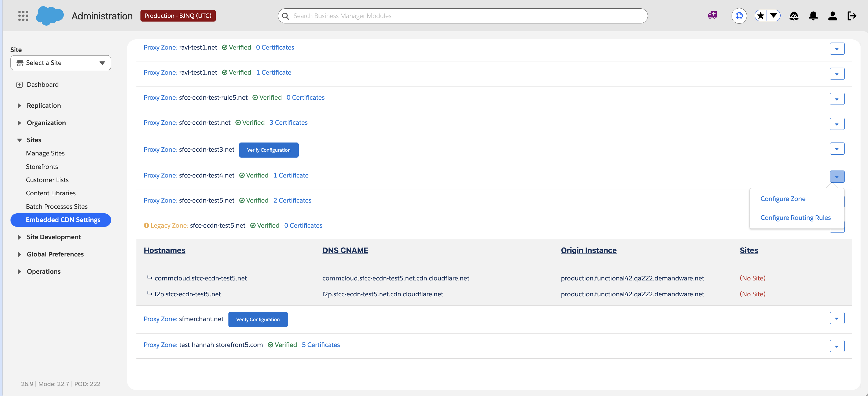Open 1 Certificate link for sfcc-ecdn-test4.net
The width and height of the screenshot is (868, 396).
[x=291, y=175]
